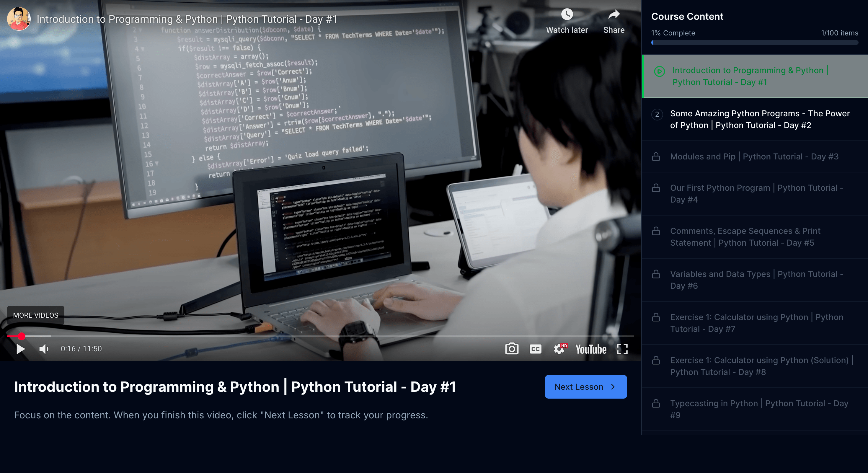Toggle closed captions with the CC button
The image size is (868, 473).
pyautogui.click(x=536, y=349)
